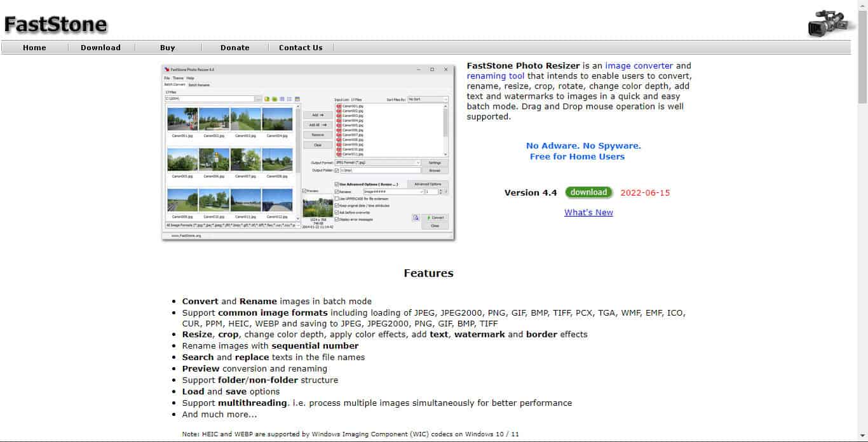Click the FastStone logo
This screenshot has height=442, width=868.
[x=55, y=24]
